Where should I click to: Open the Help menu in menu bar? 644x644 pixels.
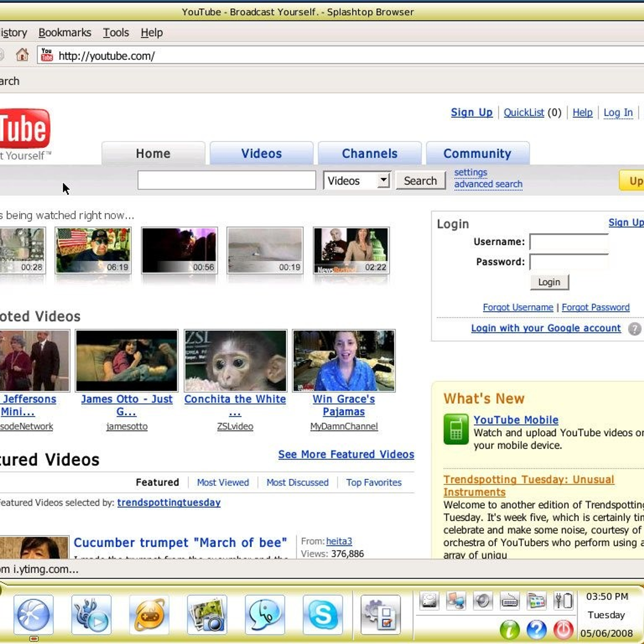pyautogui.click(x=152, y=33)
